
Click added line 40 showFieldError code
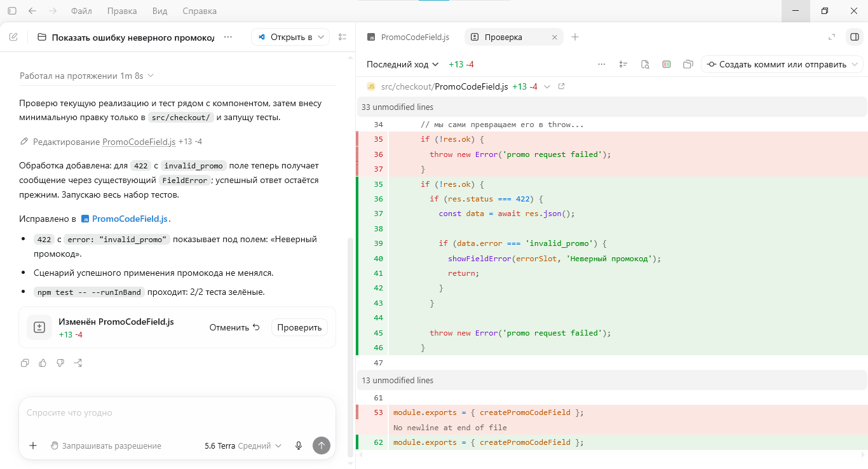point(554,259)
